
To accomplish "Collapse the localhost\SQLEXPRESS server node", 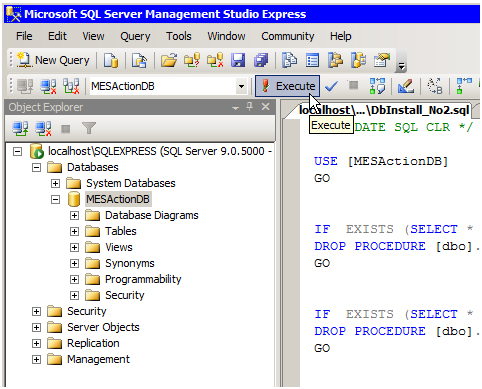I will point(17,152).
